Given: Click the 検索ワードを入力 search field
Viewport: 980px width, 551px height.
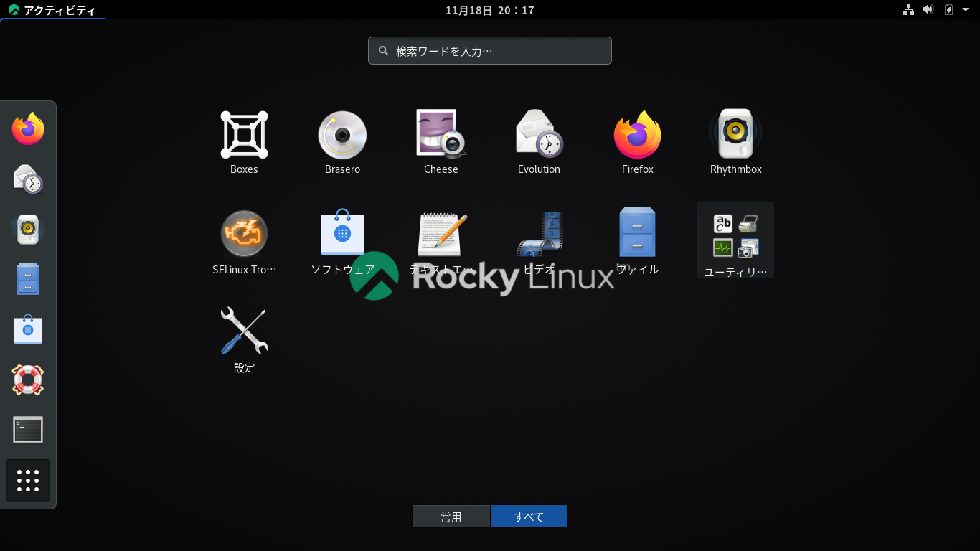Looking at the screenshot, I should tap(490, 51).
